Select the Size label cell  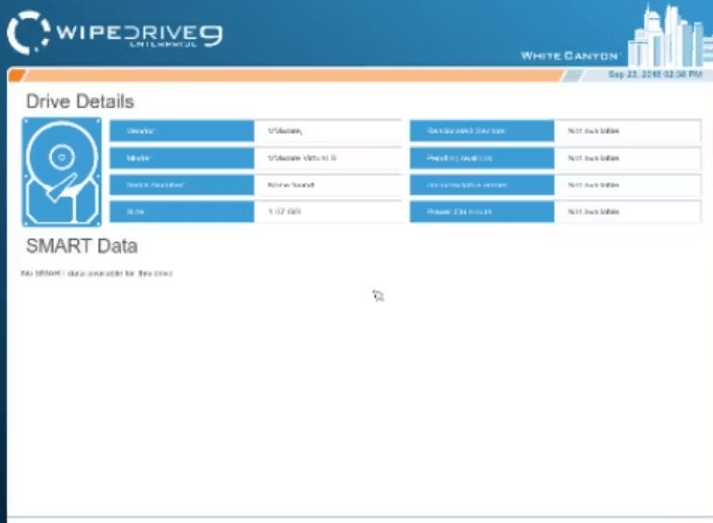tap(181, 212)
